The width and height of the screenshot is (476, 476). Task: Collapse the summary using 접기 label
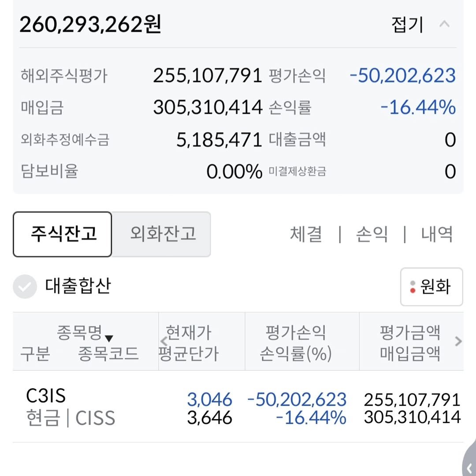click(x=407, y=25)
